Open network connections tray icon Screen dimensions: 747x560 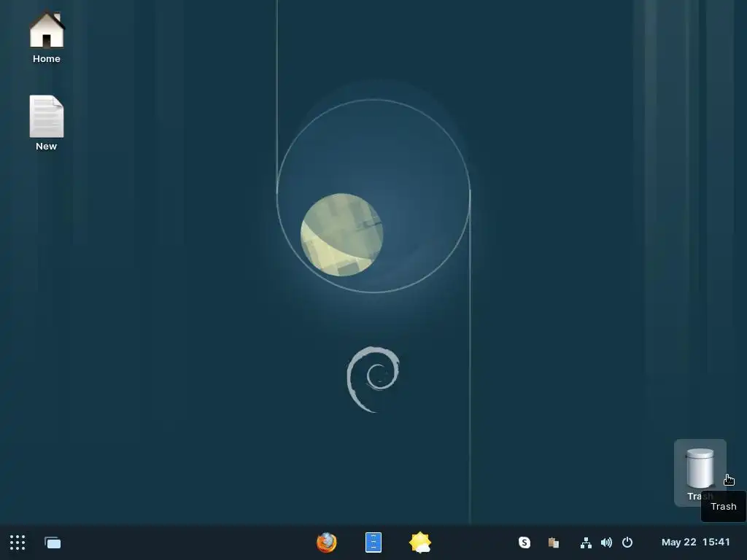tap(586, 542)
